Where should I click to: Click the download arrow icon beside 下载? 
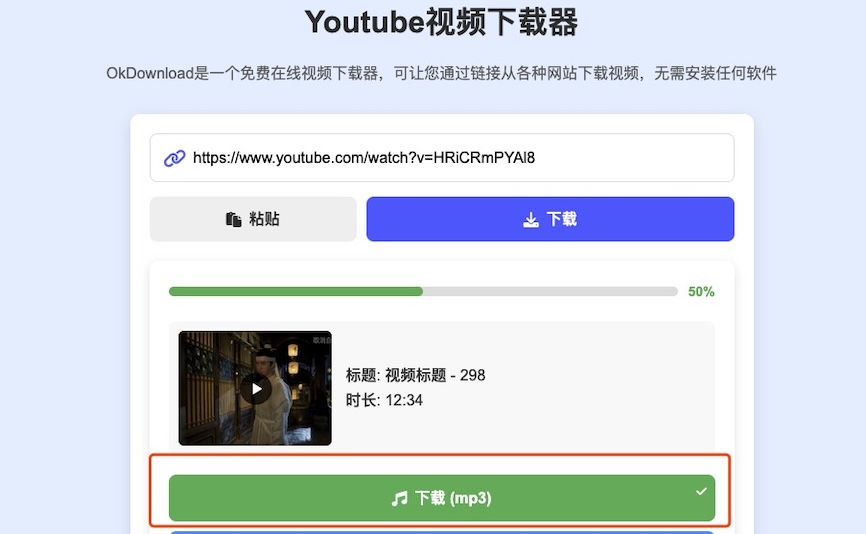point(530,219)
